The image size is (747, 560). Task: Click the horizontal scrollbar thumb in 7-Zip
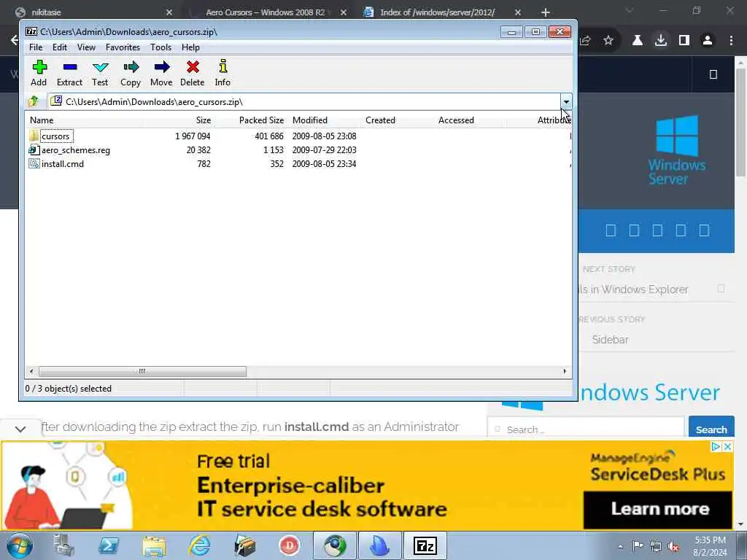tap(142, 371)
